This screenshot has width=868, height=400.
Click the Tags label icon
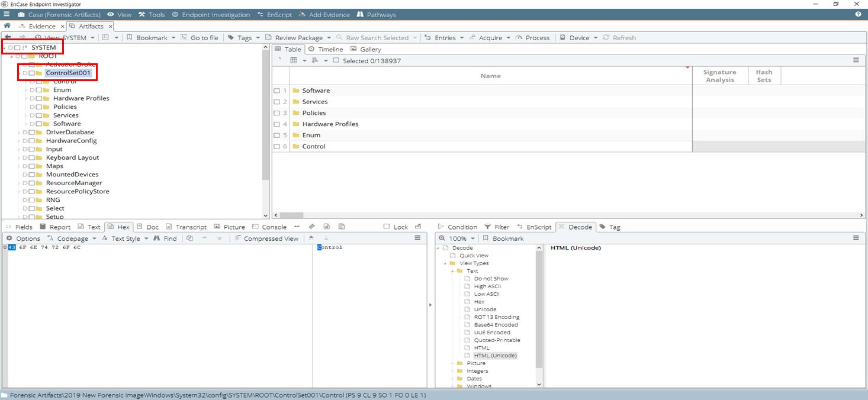point(231,37)
